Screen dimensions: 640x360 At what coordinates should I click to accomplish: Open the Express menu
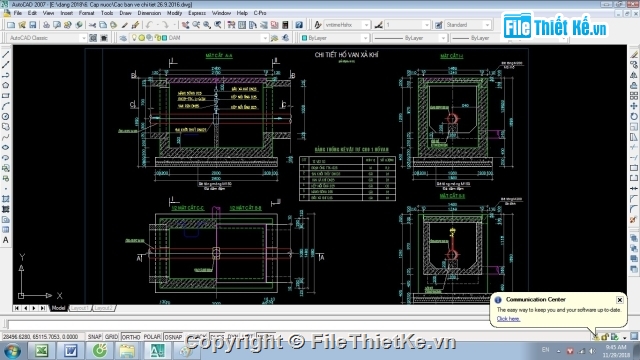[x=197, y=13]
